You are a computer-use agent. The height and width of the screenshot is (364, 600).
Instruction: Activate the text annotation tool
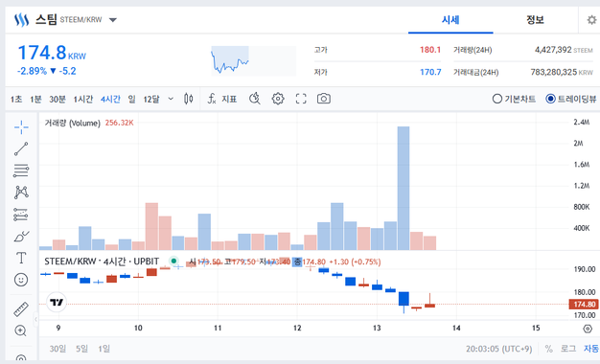point(21,258)
